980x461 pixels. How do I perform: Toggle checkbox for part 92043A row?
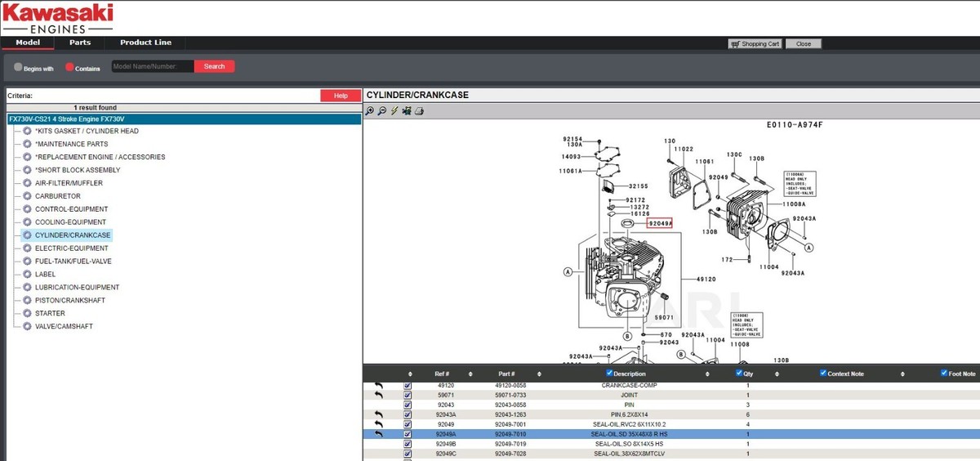[x=408, y=414]
